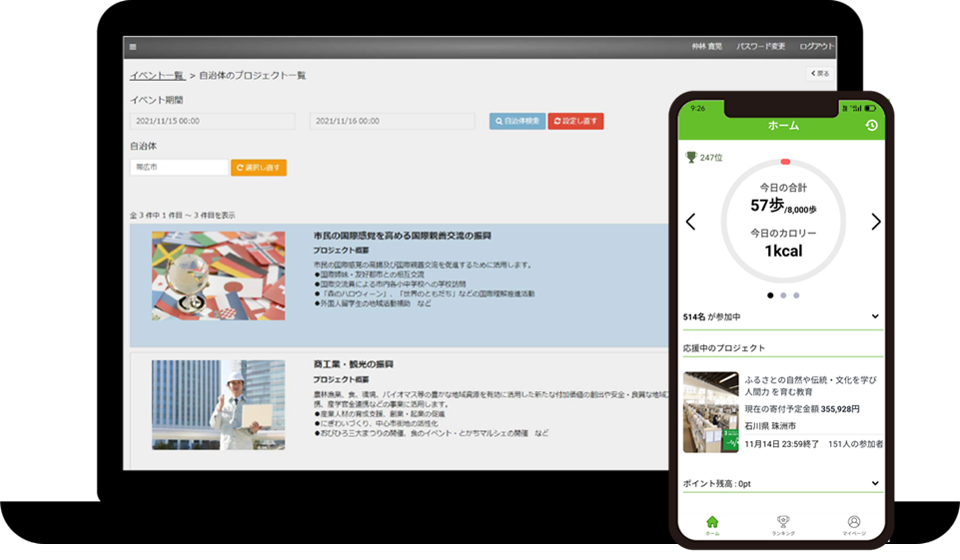This screenshot has width=960, height=560.
Task: Tap the history clock icon in the app header
Action: [x=871, y=126]
